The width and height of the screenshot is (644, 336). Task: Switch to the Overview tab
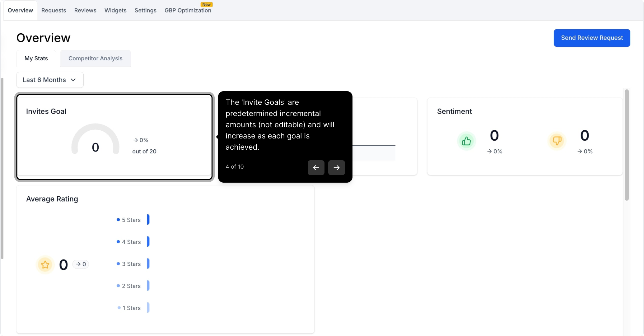[x=20, y=10]
